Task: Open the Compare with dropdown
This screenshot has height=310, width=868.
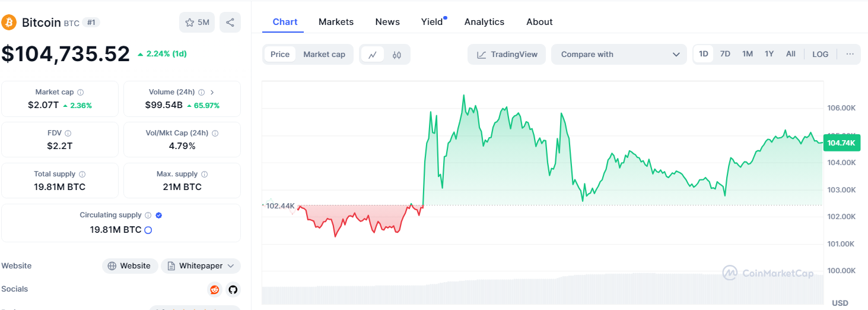Action: pos(619,54)
